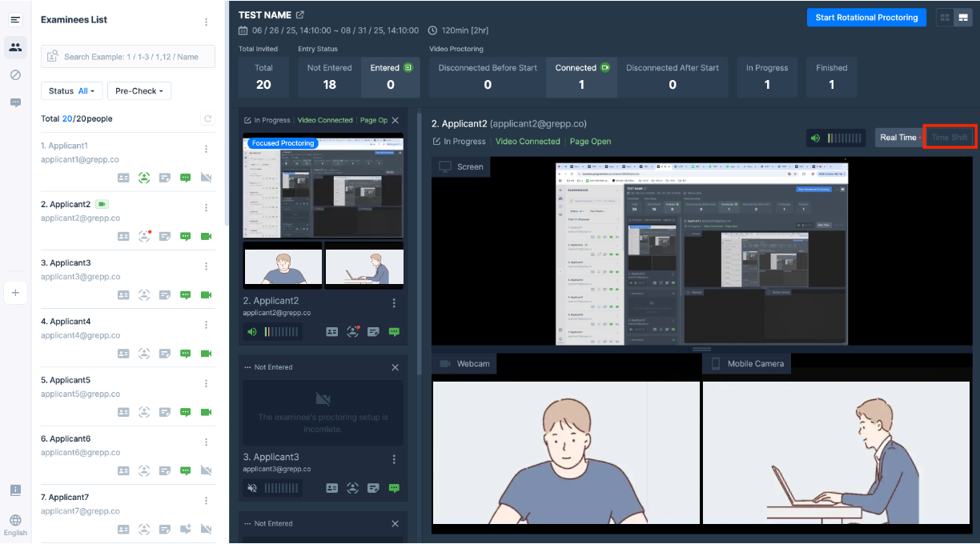The width and height of the screenshot is (980, 544).
Task: Collapse the sidebar menu icon
Action: click(15, 19)
